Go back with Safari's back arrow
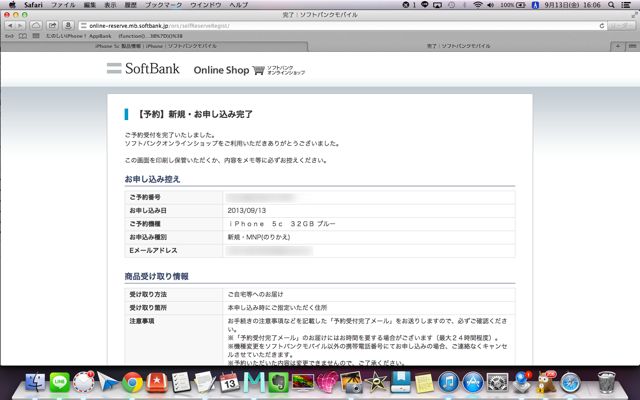The height and width of the screenshot is (400, 640). point(10,26)
